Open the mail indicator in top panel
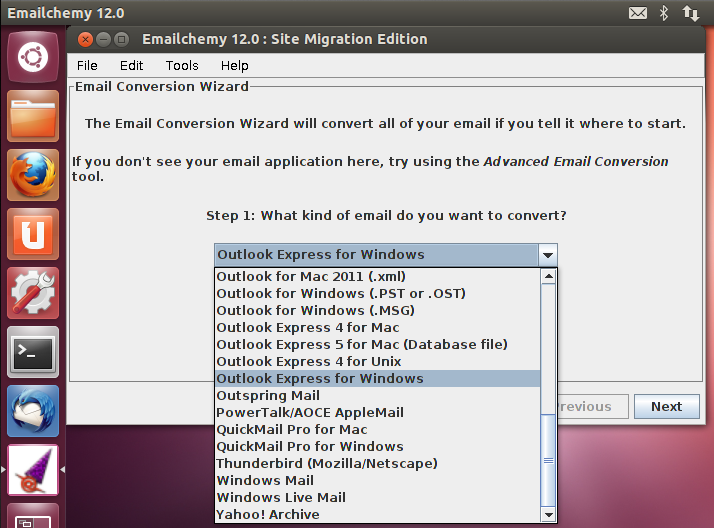714x528 pixels. click(x=638, y=13)
